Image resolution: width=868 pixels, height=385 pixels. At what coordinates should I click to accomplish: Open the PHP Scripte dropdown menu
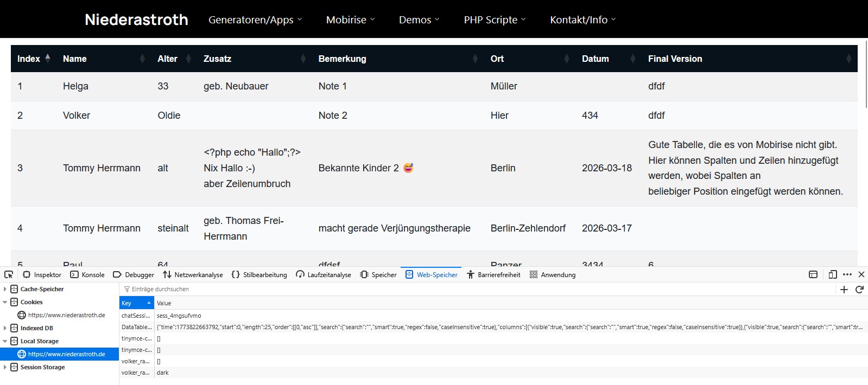495,20
